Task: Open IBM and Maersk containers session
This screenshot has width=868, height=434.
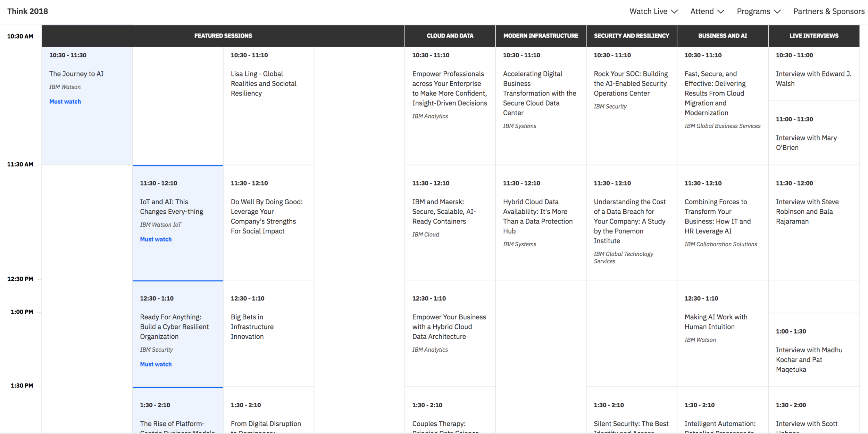Action: pos(444,211)
